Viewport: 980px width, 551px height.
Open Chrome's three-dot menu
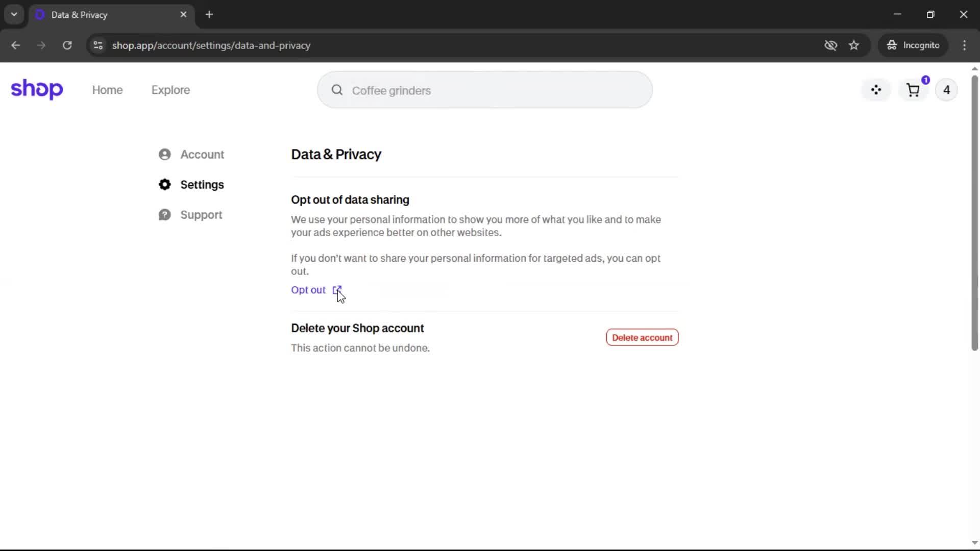click(964, 45)
